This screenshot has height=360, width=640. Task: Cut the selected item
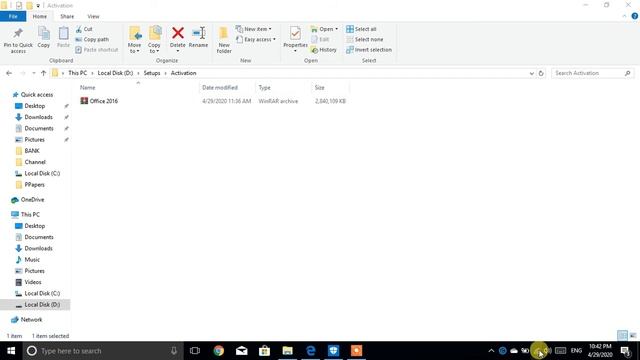tap(84, 29)
